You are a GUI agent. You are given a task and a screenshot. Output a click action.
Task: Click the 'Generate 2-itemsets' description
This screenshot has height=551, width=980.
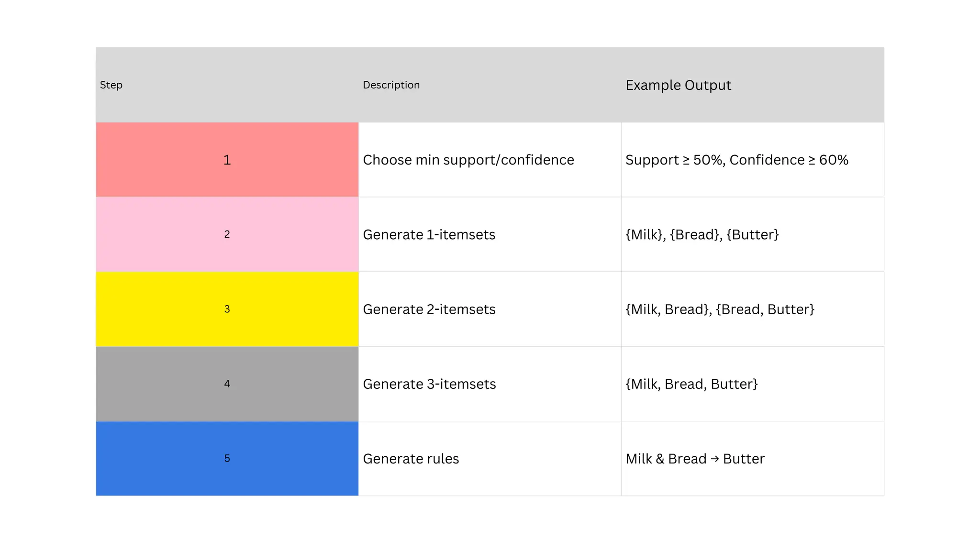[x=429, y=309]
